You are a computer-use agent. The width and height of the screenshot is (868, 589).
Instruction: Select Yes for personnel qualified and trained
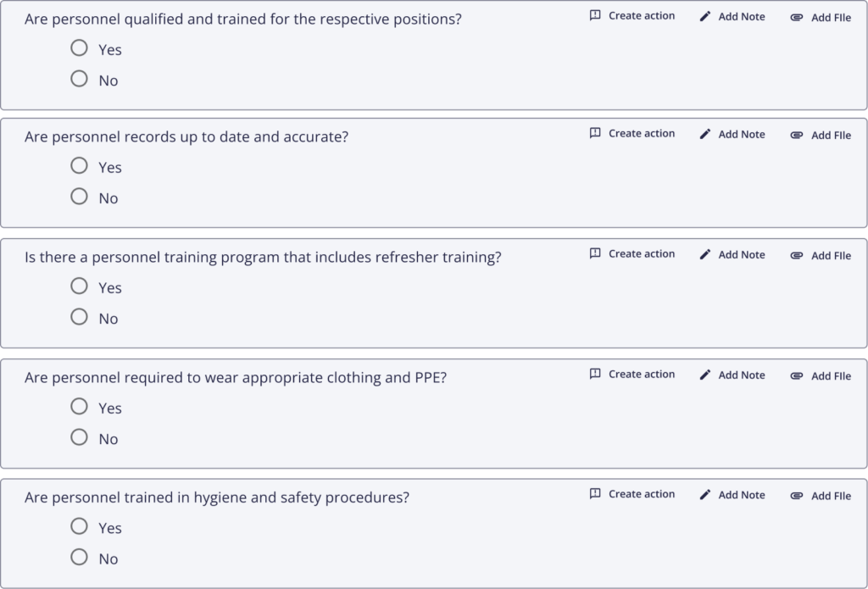[79, 47]
